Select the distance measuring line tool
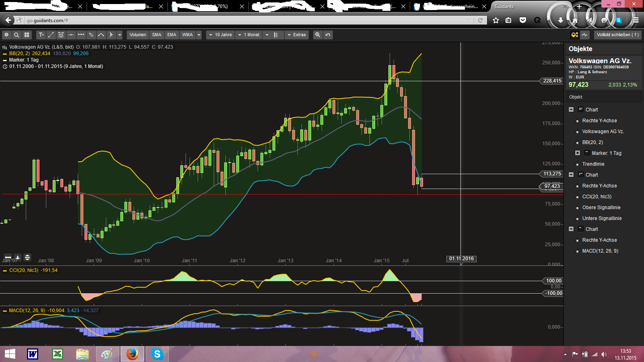This screenshot has width=644, height=362. [81, 35]
